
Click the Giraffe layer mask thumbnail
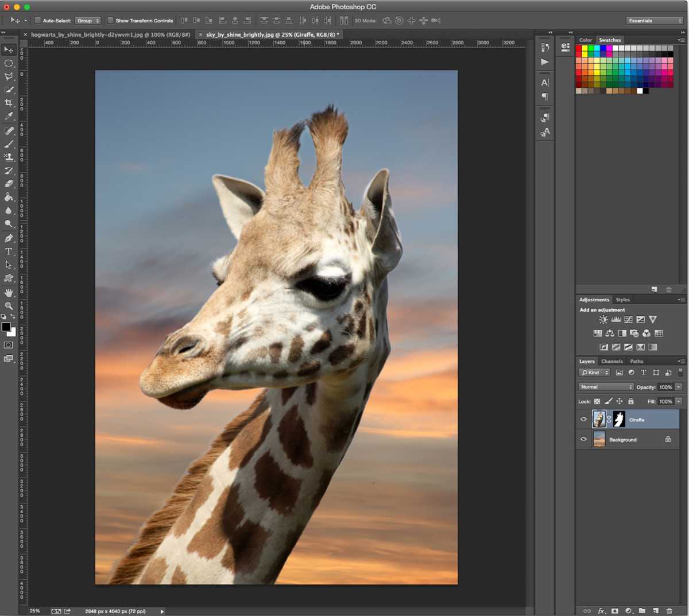coord(619,419)
